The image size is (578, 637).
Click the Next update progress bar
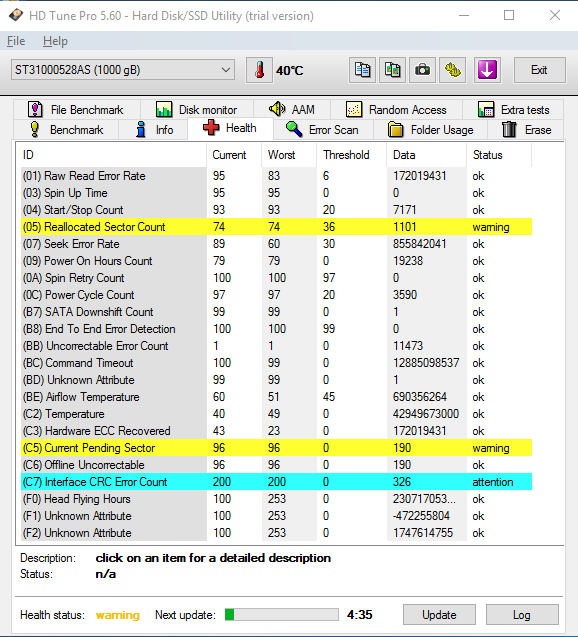[x=281, y=615]
